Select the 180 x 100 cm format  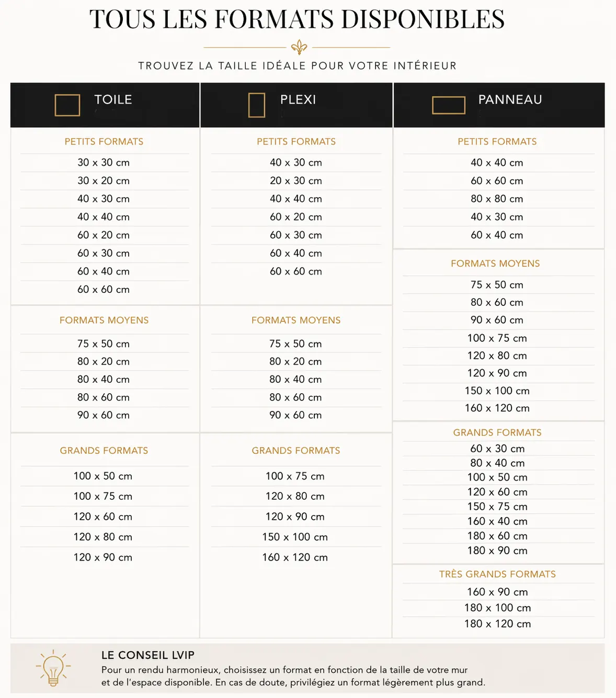point(497,608)
